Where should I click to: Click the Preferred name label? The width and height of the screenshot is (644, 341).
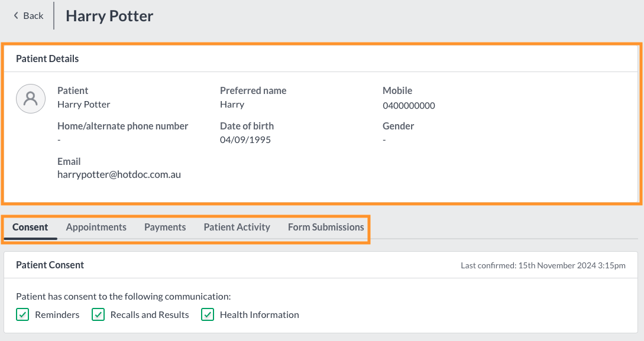253,90
